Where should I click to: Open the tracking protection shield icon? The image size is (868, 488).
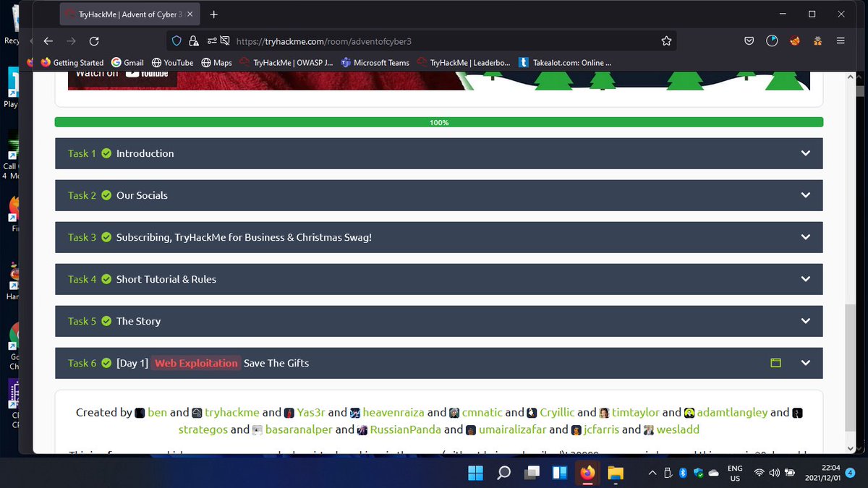[x=176, y=41]
